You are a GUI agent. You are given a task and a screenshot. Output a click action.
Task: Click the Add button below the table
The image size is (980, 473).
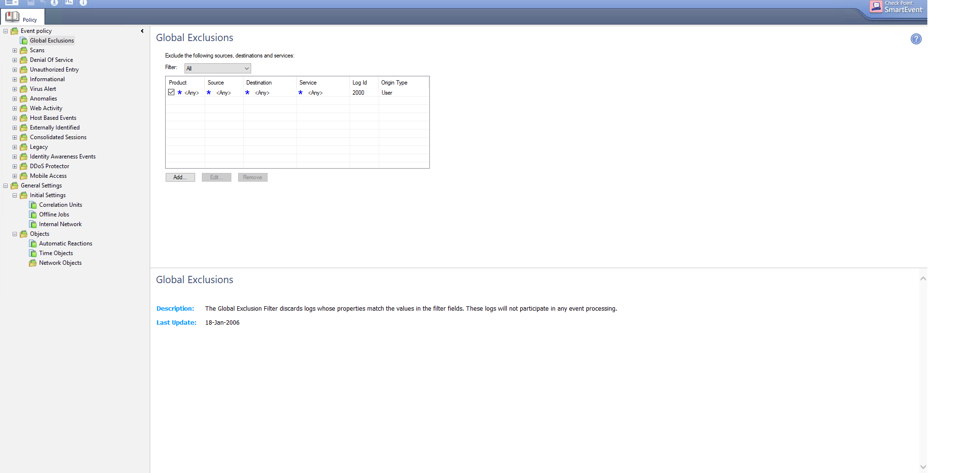(180, 177)
